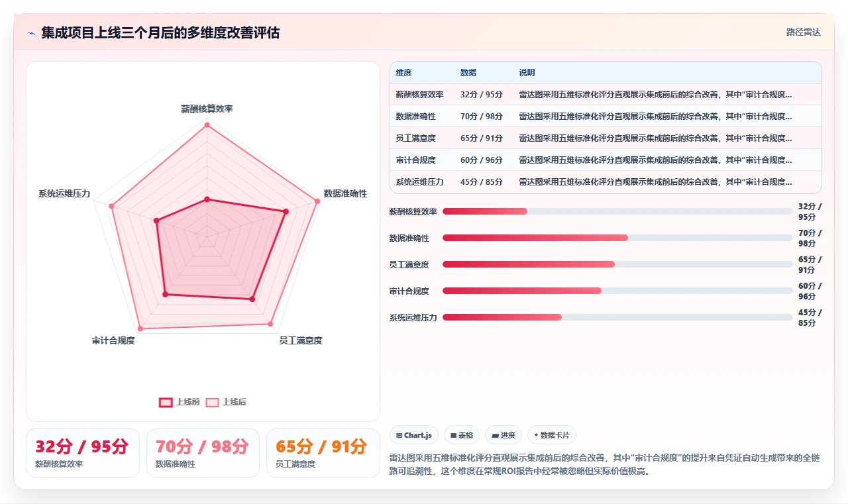Click the inner radar point on 数据准确性 axis
This screenshot has width=848, height=504.
click(x=286, y=212)
